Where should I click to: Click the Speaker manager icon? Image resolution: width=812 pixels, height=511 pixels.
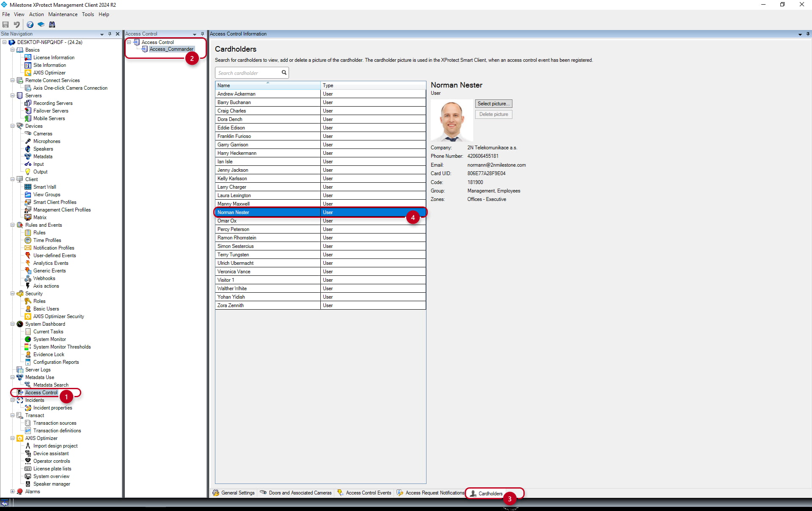pyautogui.click(x=28, y=484)
